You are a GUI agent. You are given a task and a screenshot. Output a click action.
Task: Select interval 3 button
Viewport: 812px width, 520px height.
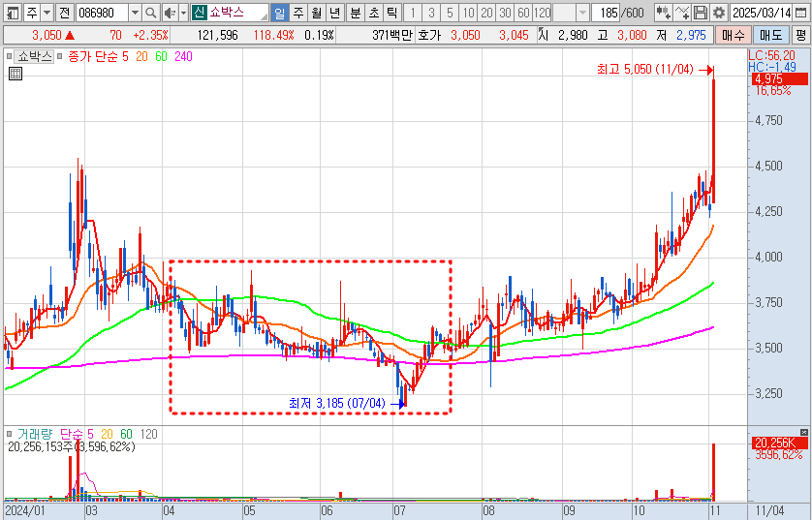tap(431, 13)
